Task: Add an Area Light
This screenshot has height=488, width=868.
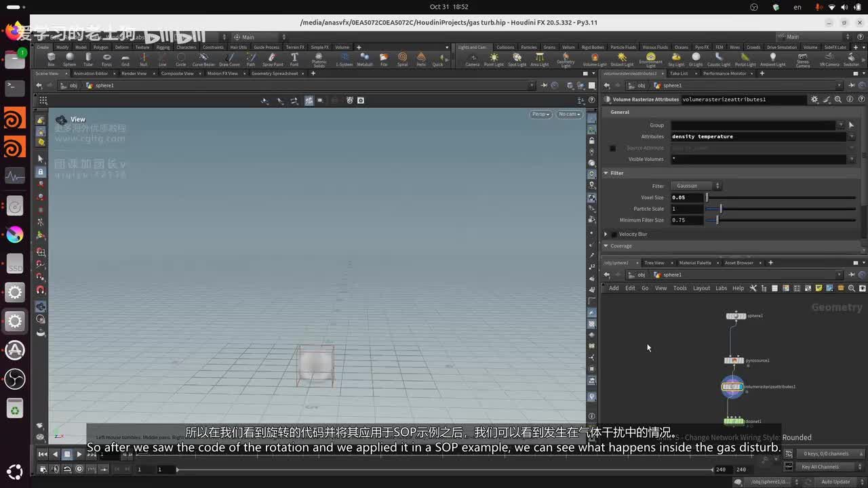Action: [x=540, y=60]
